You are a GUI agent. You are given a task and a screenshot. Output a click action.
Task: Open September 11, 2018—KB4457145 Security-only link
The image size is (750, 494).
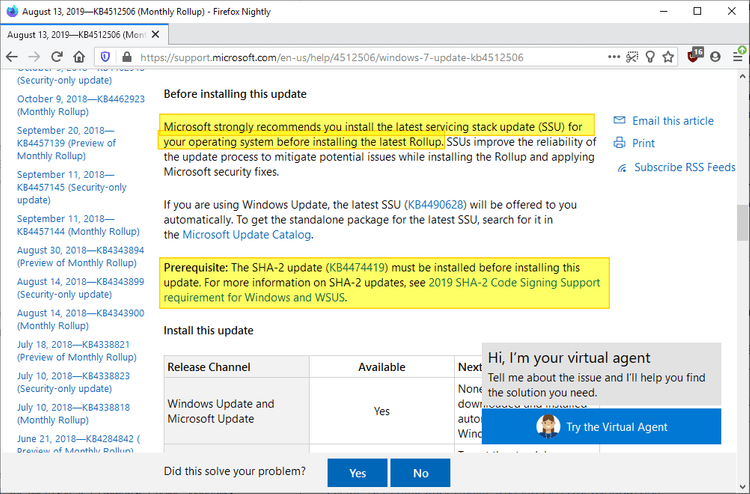tap(72, 187)
